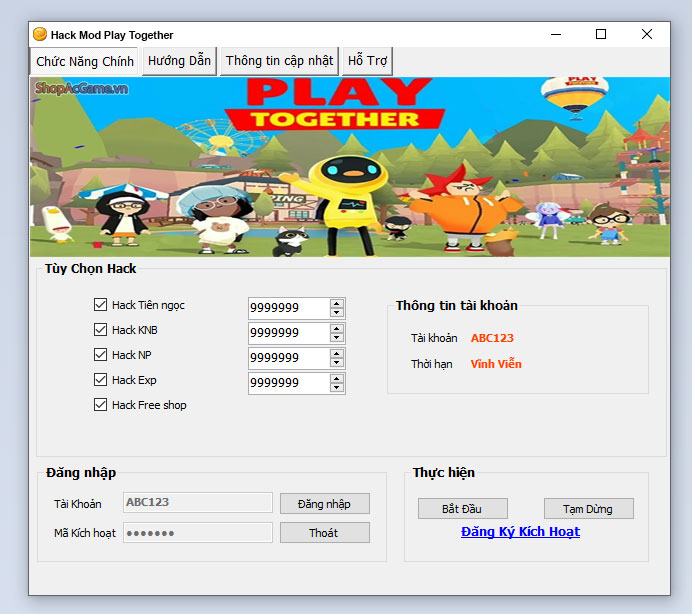Decrease Hack NP value with down arrow
The image size is (693, 616).
coord(337,363)
